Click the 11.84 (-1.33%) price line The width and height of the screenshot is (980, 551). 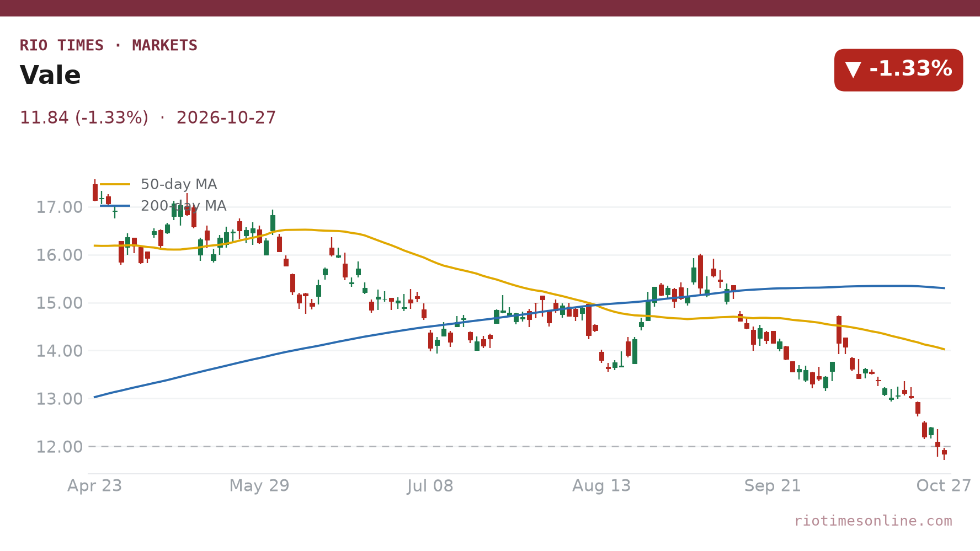pyautogui.click(x=148, y=117)
